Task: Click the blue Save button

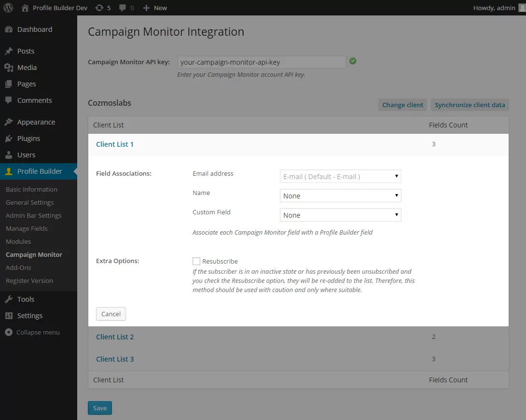Action: coord(99,408)
